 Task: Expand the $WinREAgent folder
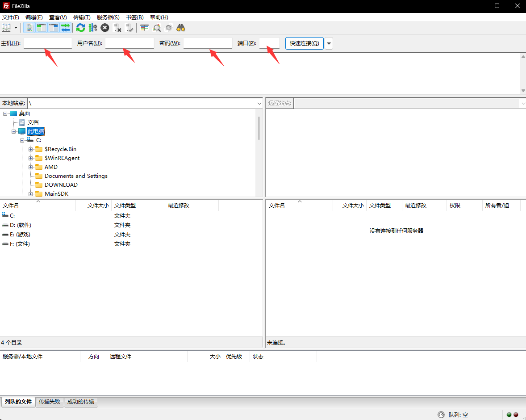click(30, 158)
